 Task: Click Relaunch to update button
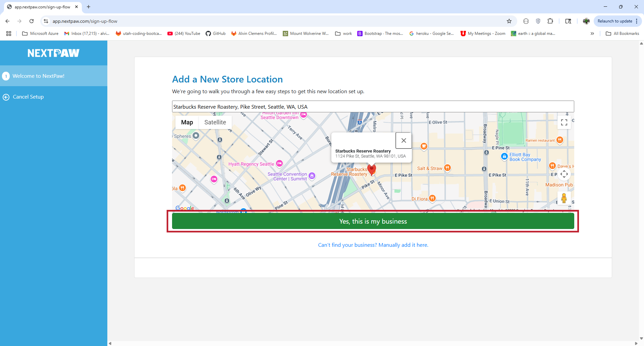coord(614,21)
